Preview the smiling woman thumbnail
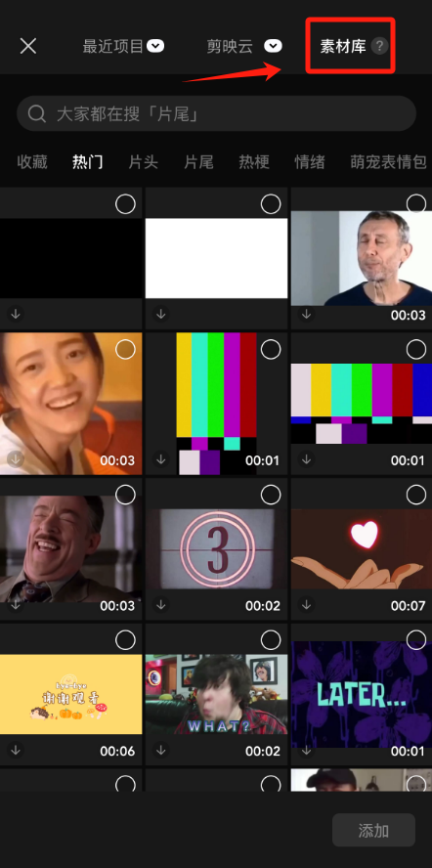Image resolution: width=432 pixels, height=868 pixels. pyautogui.click(x=71, y=403)
